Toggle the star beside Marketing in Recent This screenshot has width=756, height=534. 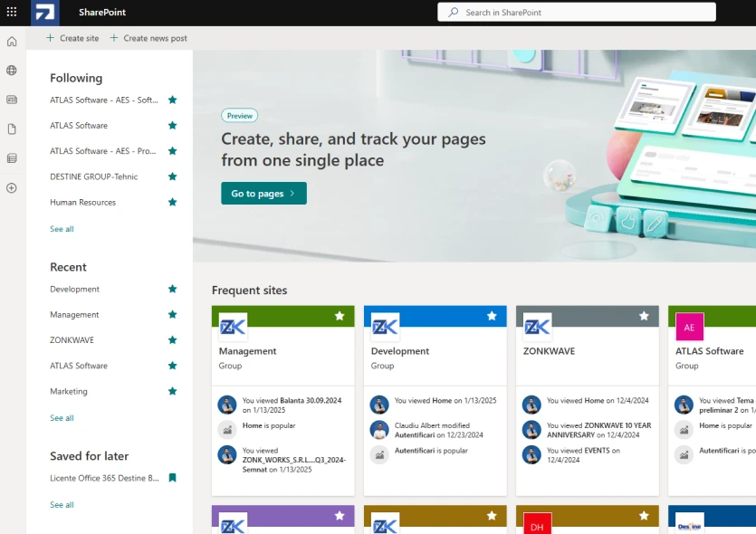173,391
